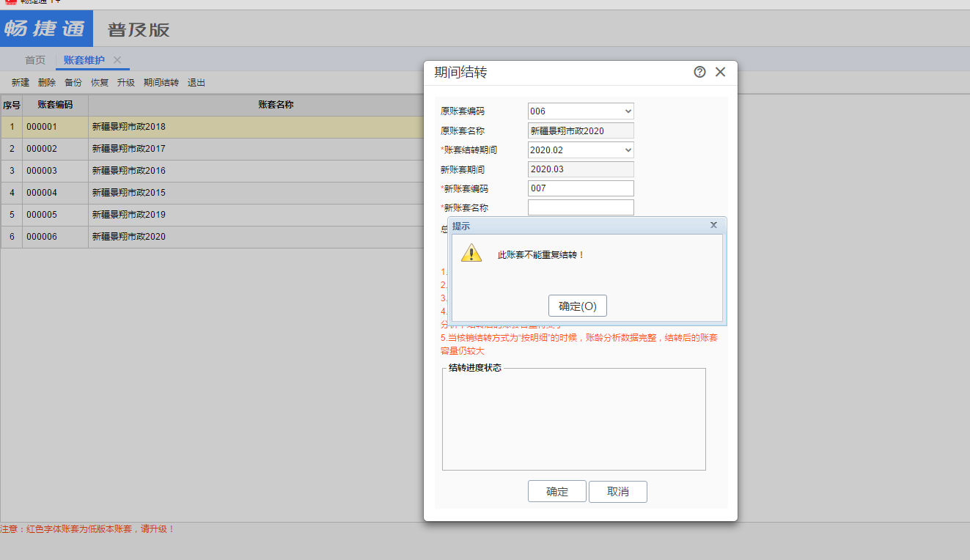The image size is (970, 560).
Task: Click the 账套编码 column header
Action: (55, 105)
